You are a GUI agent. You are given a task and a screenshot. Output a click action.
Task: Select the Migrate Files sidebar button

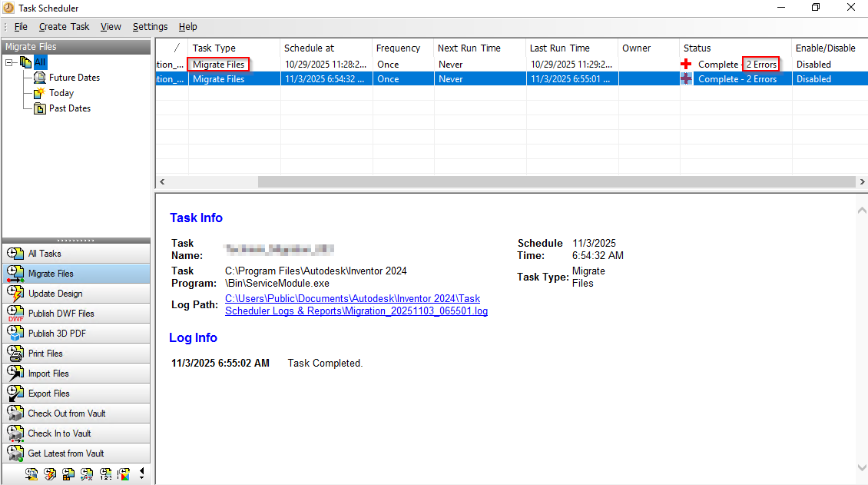tap(76, 274)
